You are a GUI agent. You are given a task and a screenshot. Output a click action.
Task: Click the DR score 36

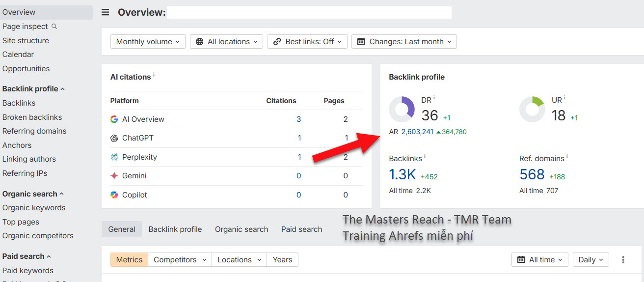pyautogui.click(x=430, y=115)
